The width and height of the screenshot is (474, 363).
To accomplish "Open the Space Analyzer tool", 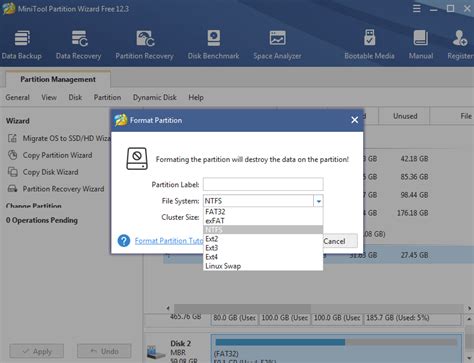I will tap(277, 45).
